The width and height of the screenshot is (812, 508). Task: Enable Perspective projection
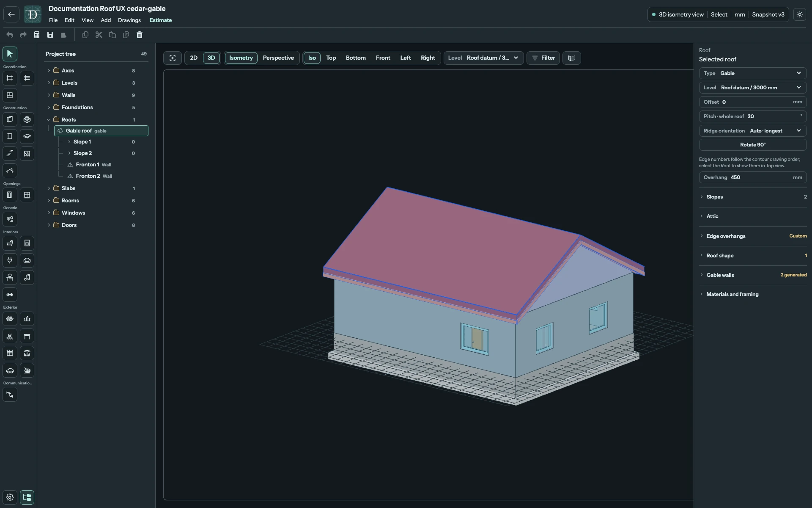coord(278,58)
